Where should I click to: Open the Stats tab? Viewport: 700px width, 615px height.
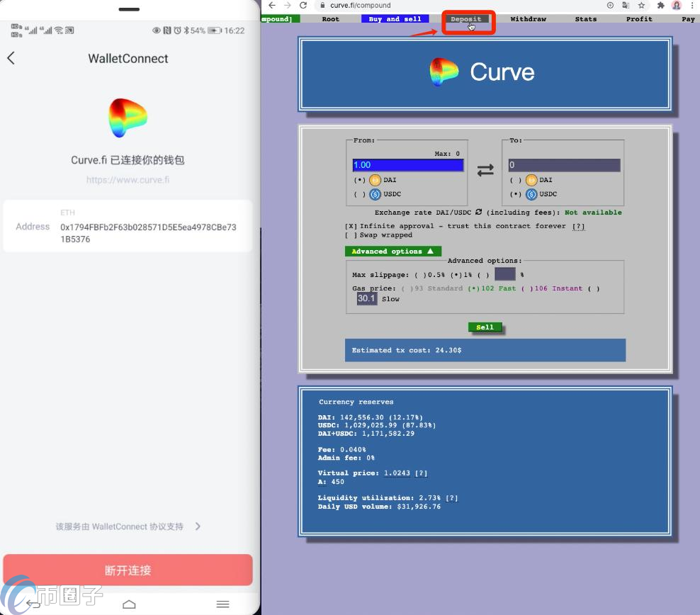(x=586, y=18)
